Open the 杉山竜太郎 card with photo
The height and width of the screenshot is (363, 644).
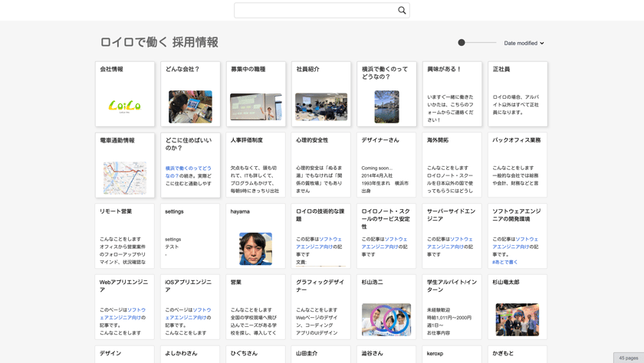click(517, 307)
